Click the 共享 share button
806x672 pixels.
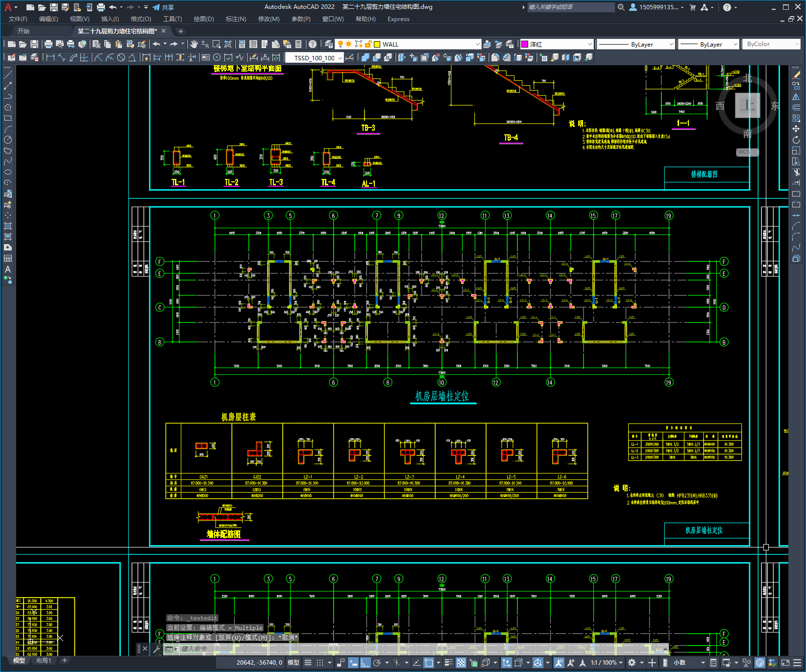163,7
